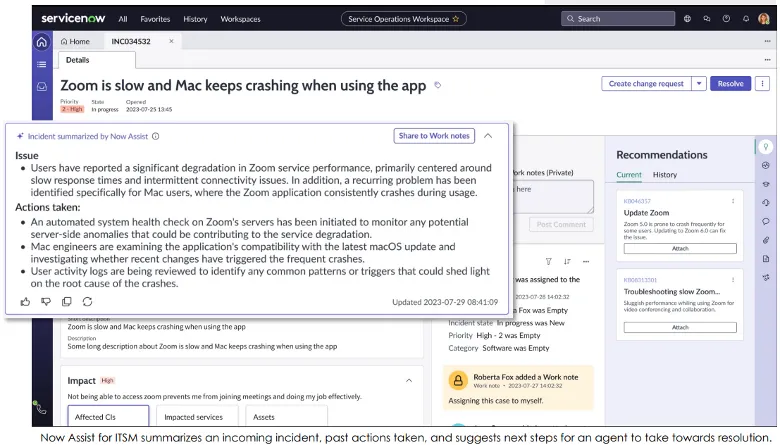This screenshot has width=780, height=445.
Task: Open the History menu in header
Action: coord(195,19)
